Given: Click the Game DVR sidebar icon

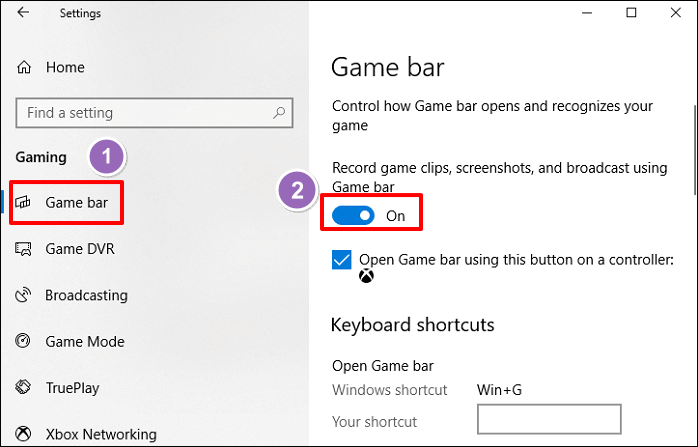Looking at the screenshot, I should click(23, 249).
